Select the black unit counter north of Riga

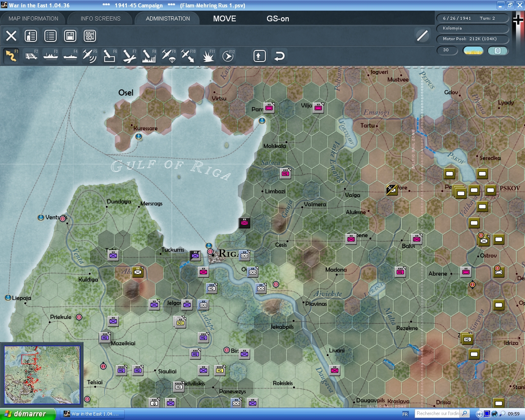click(244, 223)
